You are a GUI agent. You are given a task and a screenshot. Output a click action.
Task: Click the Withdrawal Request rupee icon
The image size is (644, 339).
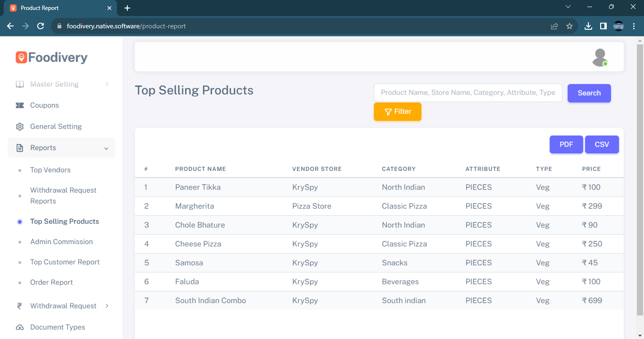click(x=20, y=306)
